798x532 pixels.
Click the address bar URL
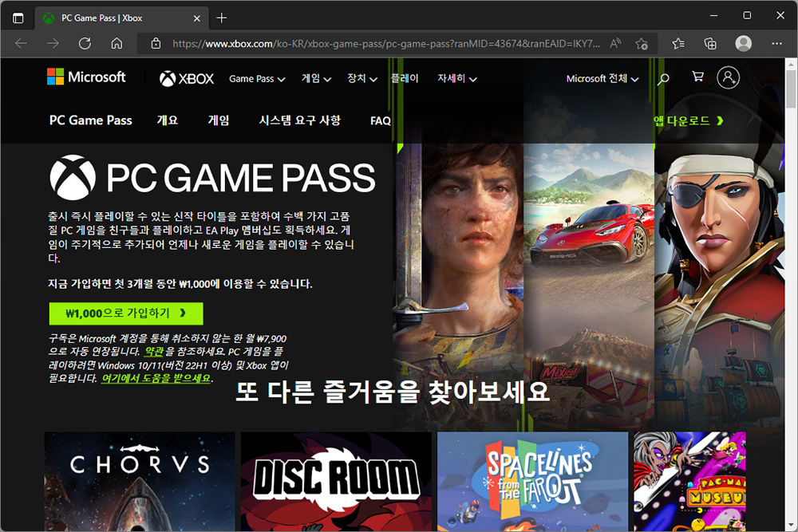click(385, 44)
